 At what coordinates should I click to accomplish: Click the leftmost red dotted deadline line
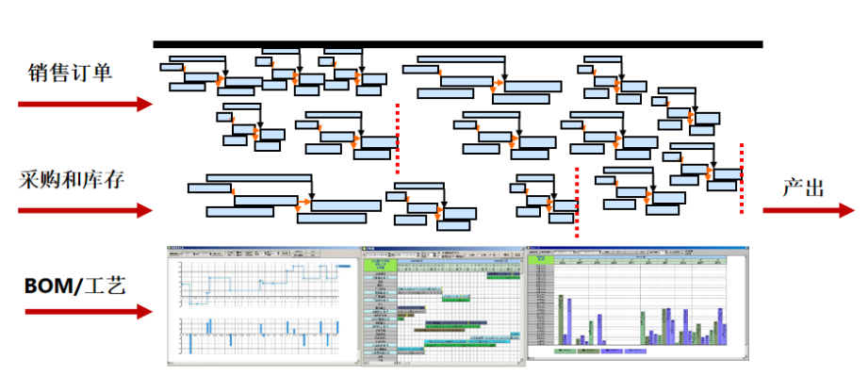pos(397,139)
